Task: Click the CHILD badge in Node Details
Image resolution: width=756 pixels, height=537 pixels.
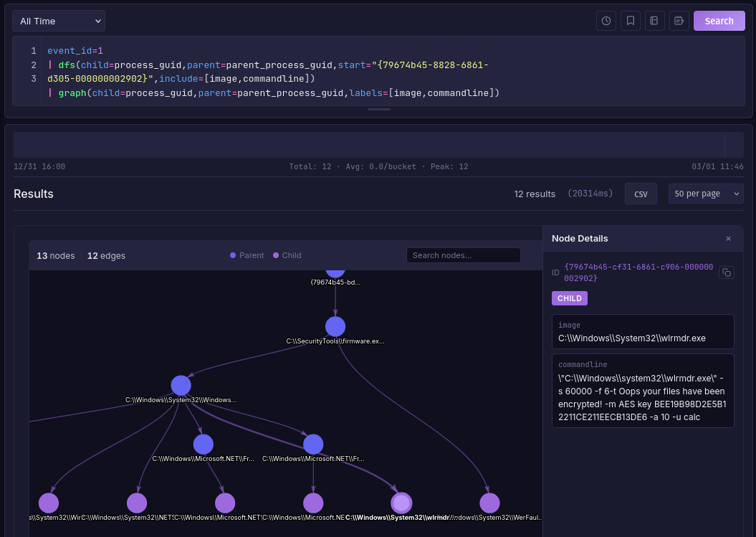Action: [x=569, y=298]
